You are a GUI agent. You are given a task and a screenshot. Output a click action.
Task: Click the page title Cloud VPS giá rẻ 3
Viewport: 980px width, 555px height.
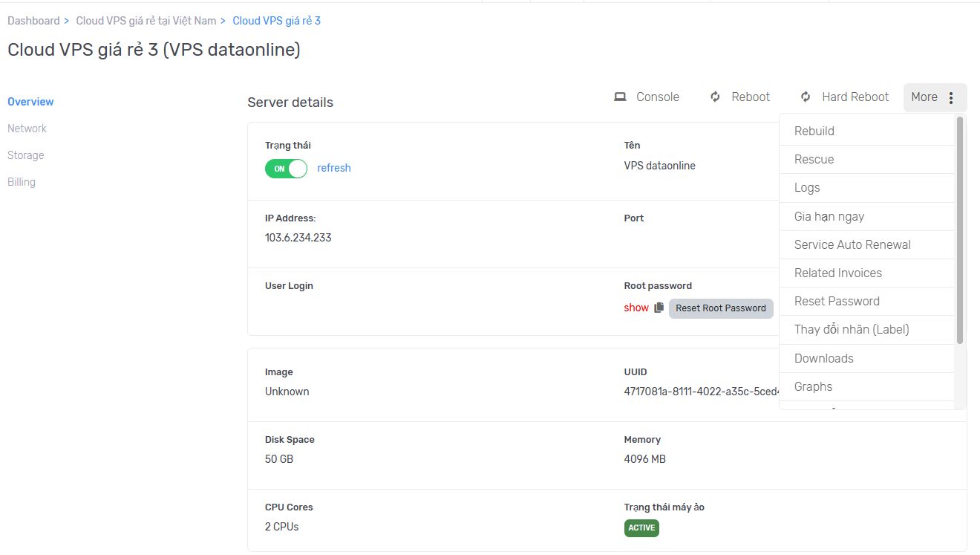154,50
